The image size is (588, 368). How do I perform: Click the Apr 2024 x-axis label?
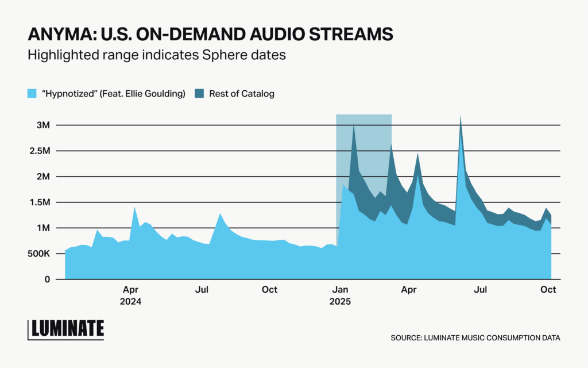pyautogui.click(x=130, y=296)
